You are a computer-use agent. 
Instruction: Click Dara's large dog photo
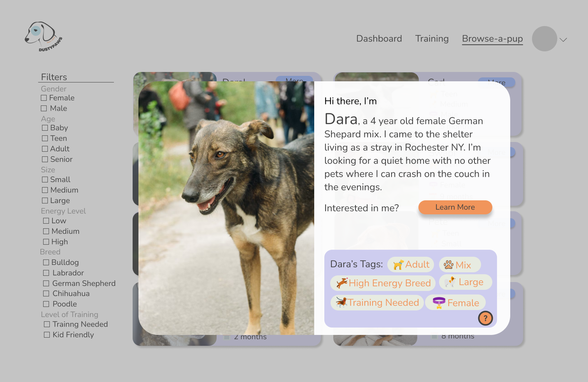226,208
